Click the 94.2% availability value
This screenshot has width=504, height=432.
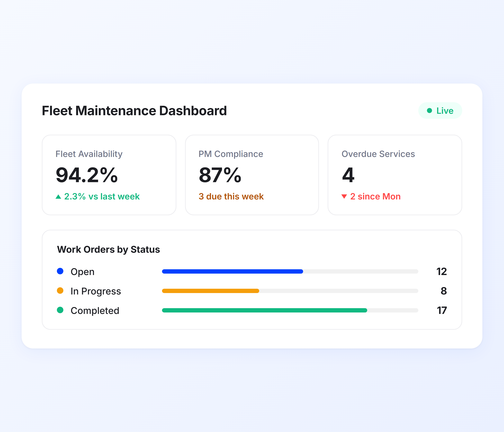pyautogui.click(x=87, y=175)
